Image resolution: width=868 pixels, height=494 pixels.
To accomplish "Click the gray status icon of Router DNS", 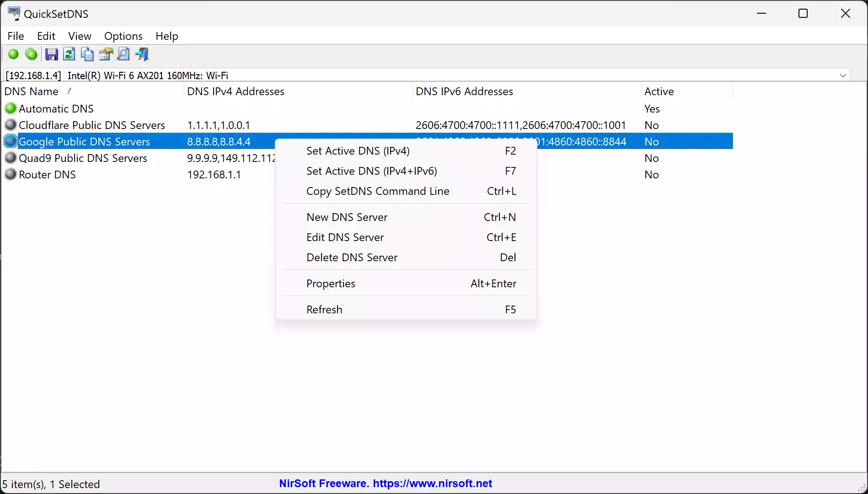I will pyautogui.click(x=11, y=174).
